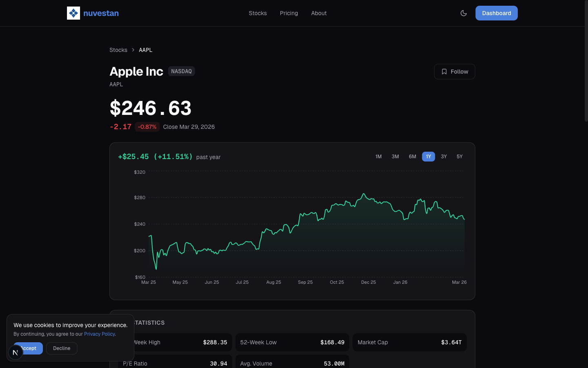Viewport: 588px width, 368px height.
Task: Click the $320 y-axis label
Action: [140, 172]
